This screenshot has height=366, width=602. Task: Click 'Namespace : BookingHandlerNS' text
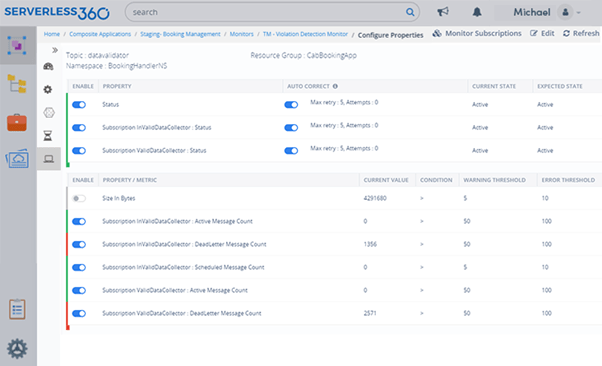point(116,66)
